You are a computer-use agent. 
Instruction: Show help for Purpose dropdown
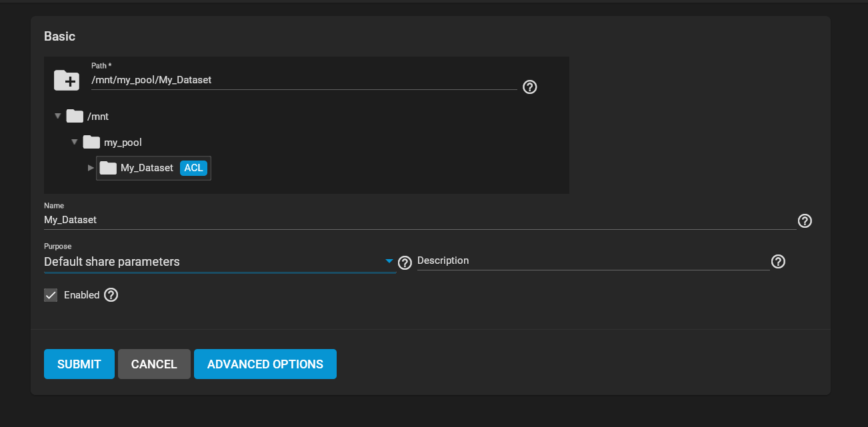(405, 262)
